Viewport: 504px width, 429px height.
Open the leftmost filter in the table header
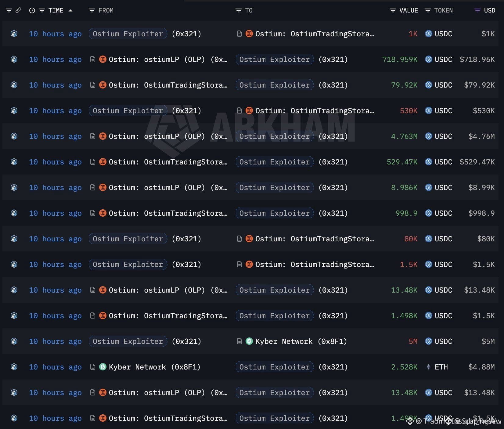(9, 10)
